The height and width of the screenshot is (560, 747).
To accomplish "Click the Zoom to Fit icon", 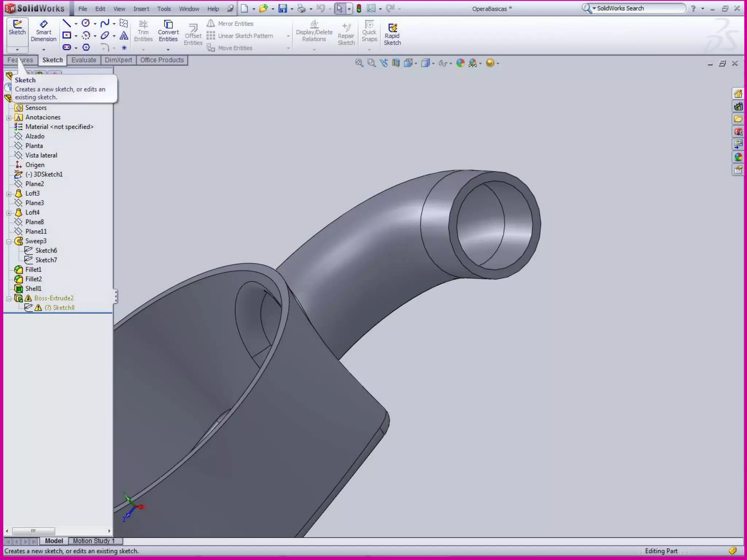I will [359, 63].
